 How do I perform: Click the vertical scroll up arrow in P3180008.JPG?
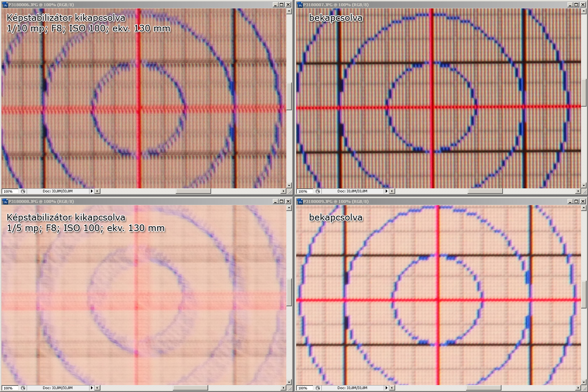(289, 208)
